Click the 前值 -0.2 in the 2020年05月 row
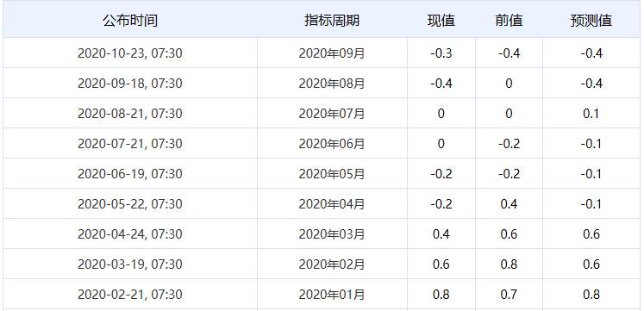This screenshot has height=311, width=644. pyautogui.click(x=509, y=173)
